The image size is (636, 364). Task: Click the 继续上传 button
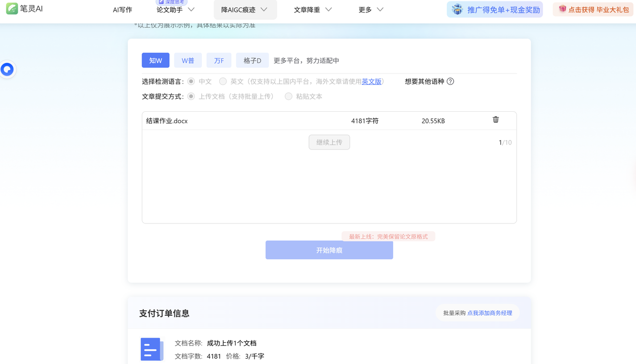[x=329, y=143]
